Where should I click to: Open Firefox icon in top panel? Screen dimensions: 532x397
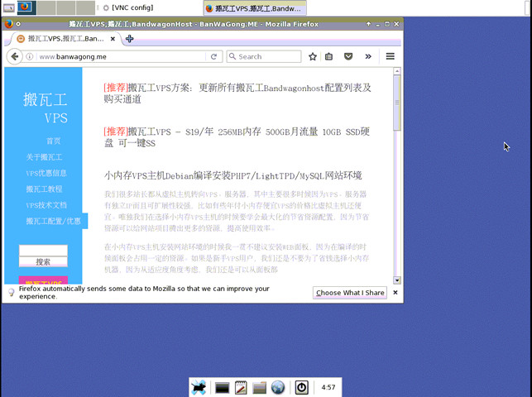click(x=26, y=7)
